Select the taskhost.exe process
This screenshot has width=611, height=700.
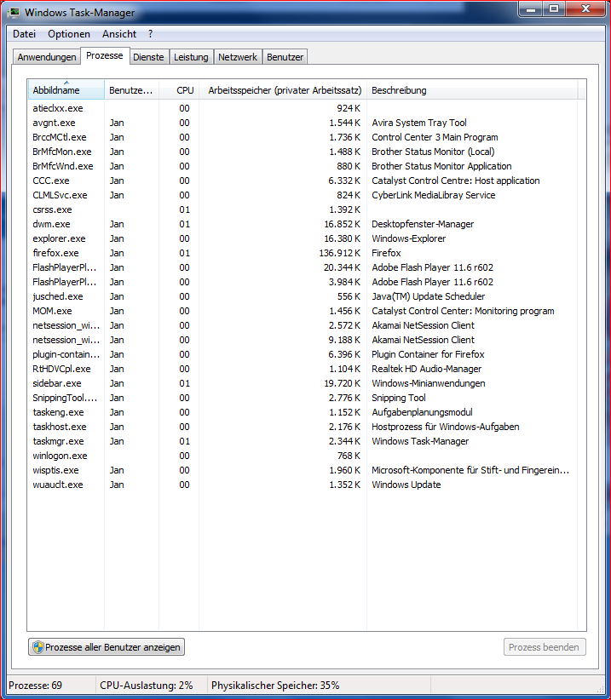tap(302, 427)
